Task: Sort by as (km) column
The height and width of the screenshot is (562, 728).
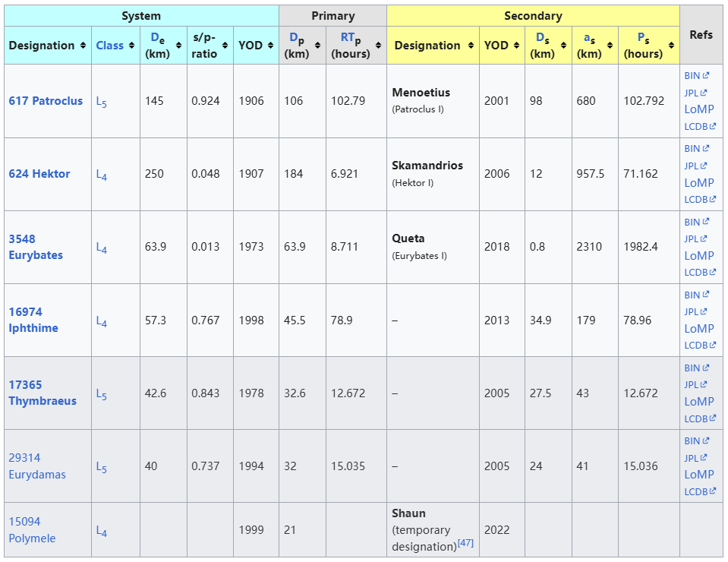Action: tap(610, 46)
